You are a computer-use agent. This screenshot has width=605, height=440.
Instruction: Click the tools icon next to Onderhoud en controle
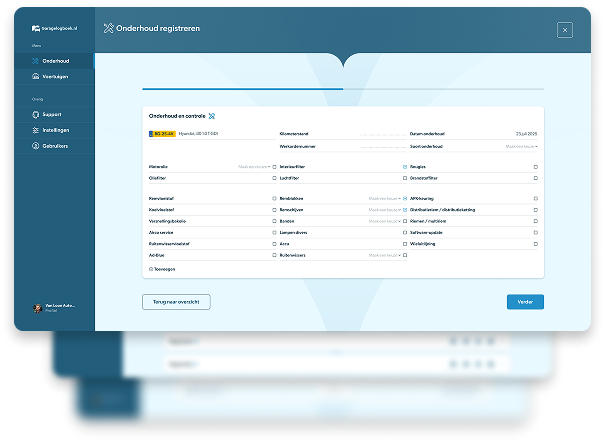tap(211, 115)
